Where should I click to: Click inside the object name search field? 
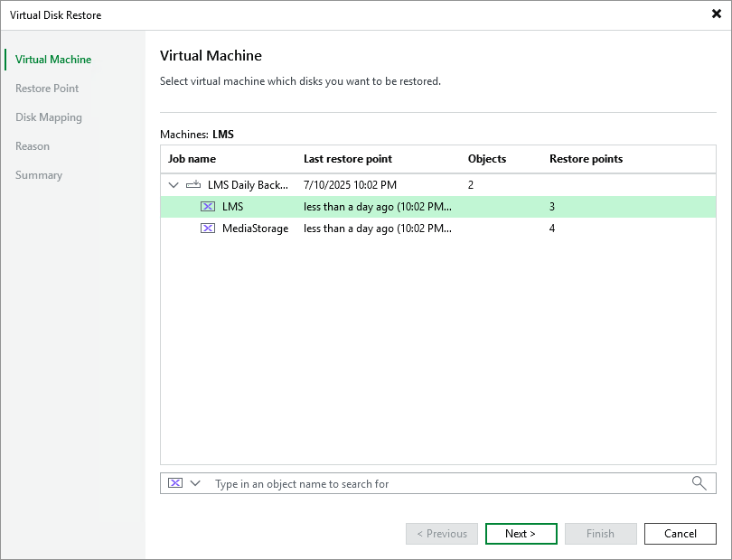click(x=407, y=483)
